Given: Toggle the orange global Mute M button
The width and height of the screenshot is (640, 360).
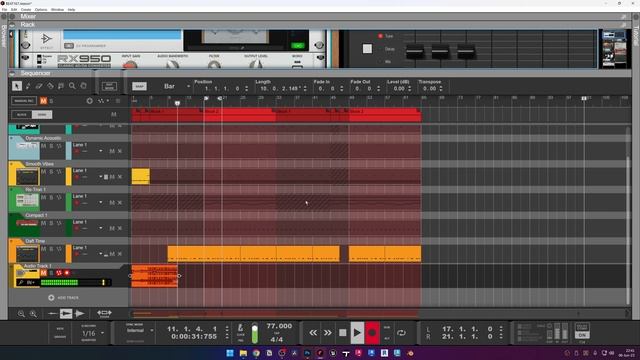Looking at the screenshot, I should pos(43,101).
